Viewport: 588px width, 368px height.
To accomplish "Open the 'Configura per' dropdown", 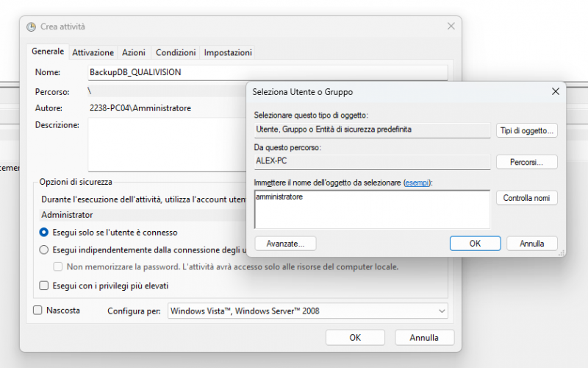I will point(307,311).
